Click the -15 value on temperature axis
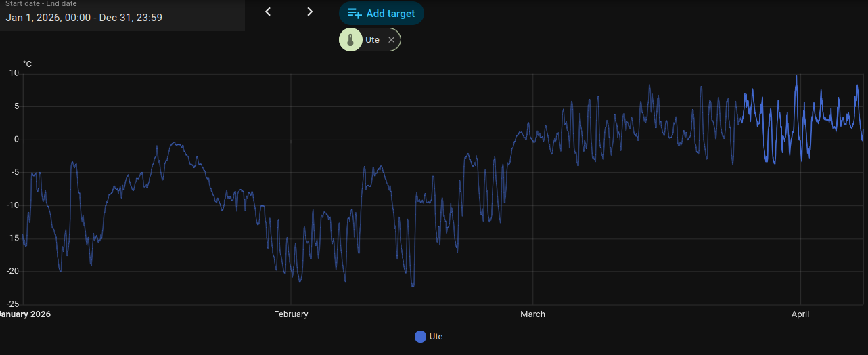This screenshot has width=868, height=355. coord(12,238)
